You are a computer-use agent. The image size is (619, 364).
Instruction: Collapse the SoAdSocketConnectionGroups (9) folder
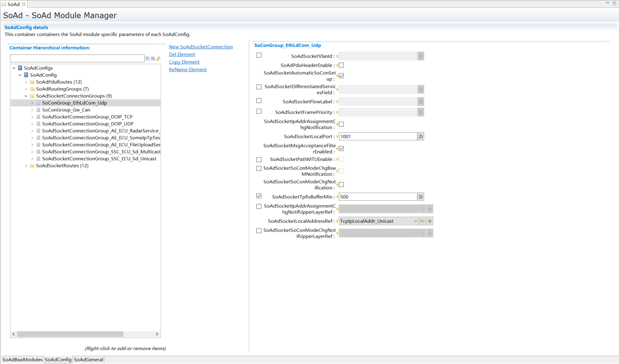click(x=26, y=96)
